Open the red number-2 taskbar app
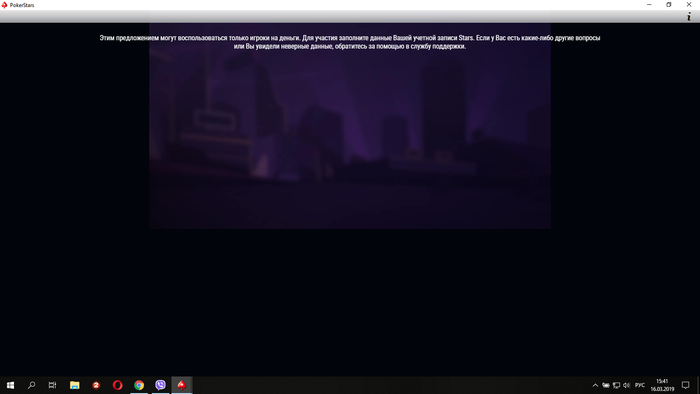The image size is (700, 394). 96,385
